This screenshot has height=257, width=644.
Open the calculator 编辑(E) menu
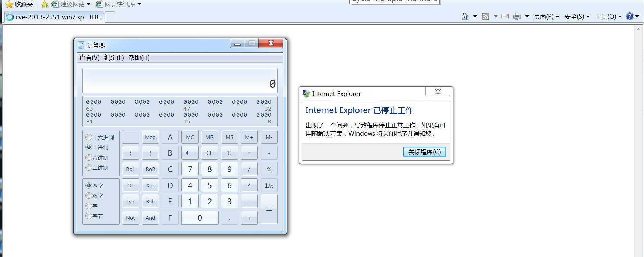[114, 57]
